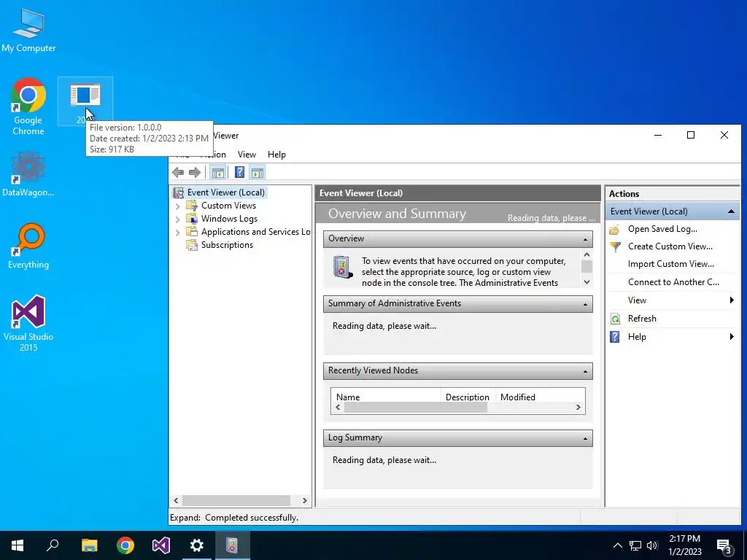The image size is (747, 560).
Task: Open the Help submenu arrow in Actions
Action: tap(731, 337)
